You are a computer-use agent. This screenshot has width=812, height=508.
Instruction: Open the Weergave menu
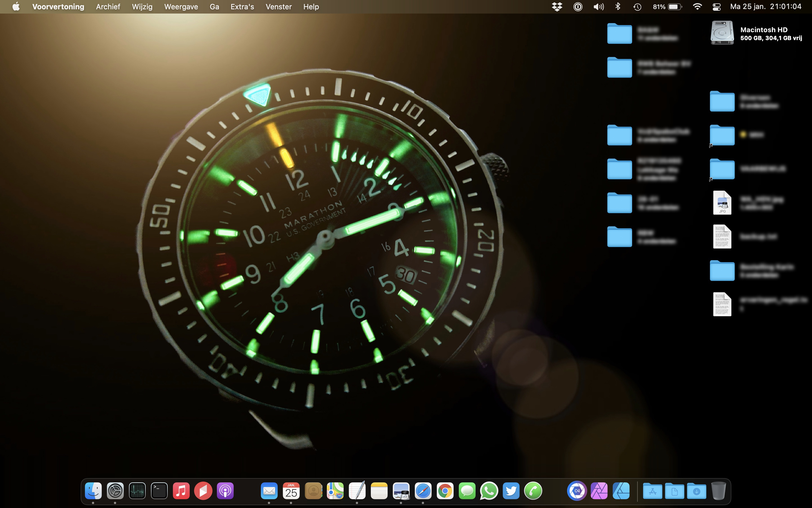point(181,7)
